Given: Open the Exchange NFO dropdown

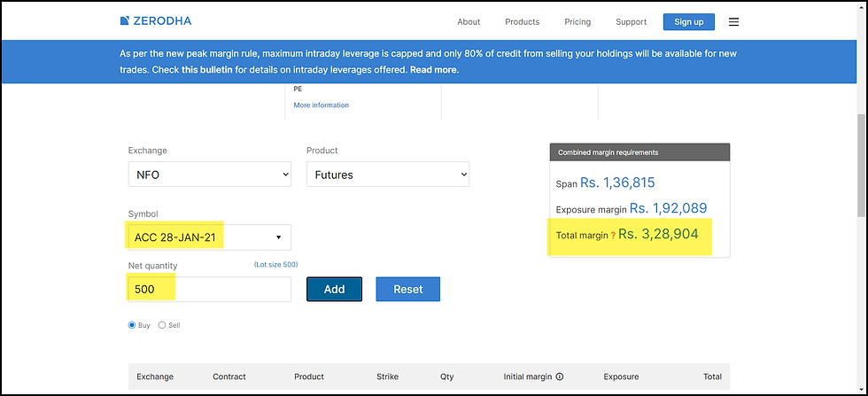Looking at the screenshot, I should pyautogui.click(x=210, y=175).
